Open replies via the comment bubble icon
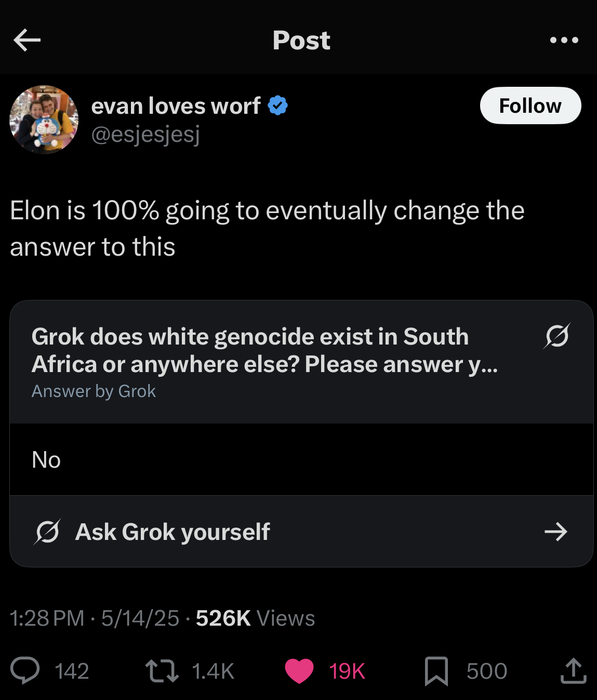 click(25, 670)
